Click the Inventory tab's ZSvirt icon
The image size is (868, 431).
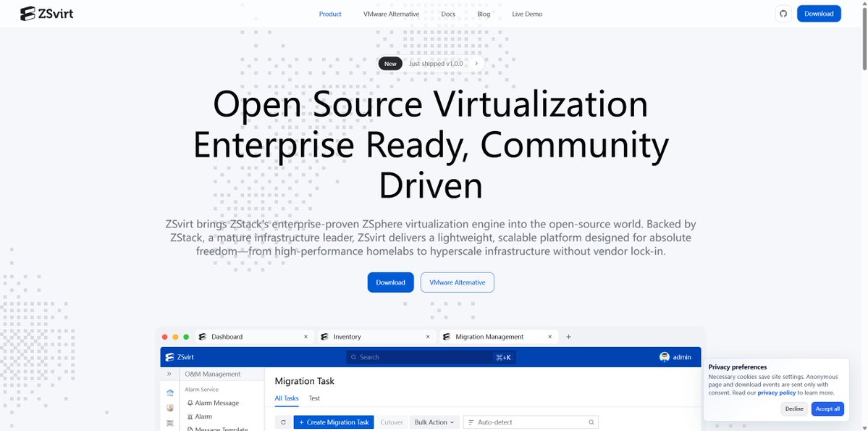click(324, 337)
